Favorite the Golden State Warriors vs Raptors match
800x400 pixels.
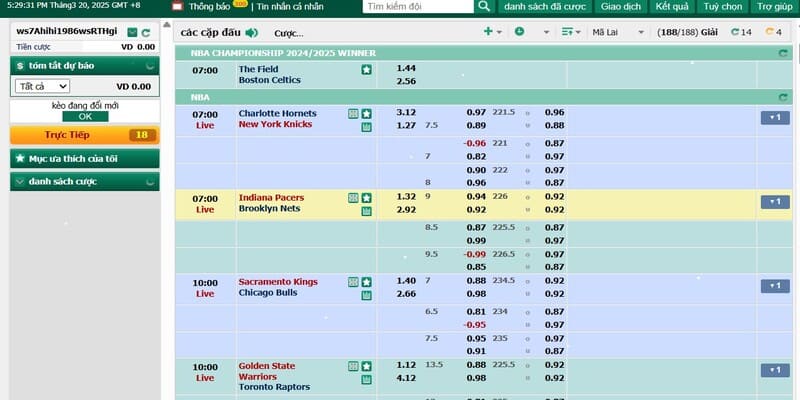click(366, 366)
